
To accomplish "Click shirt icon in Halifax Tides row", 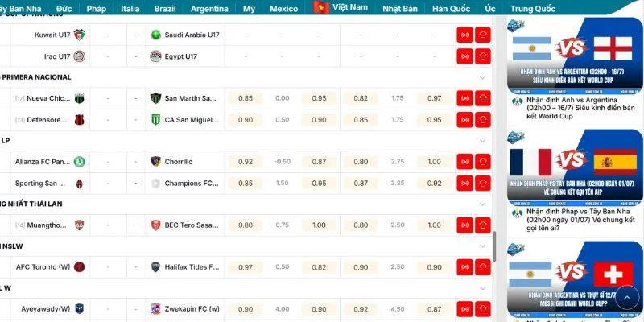I will 483,267.
